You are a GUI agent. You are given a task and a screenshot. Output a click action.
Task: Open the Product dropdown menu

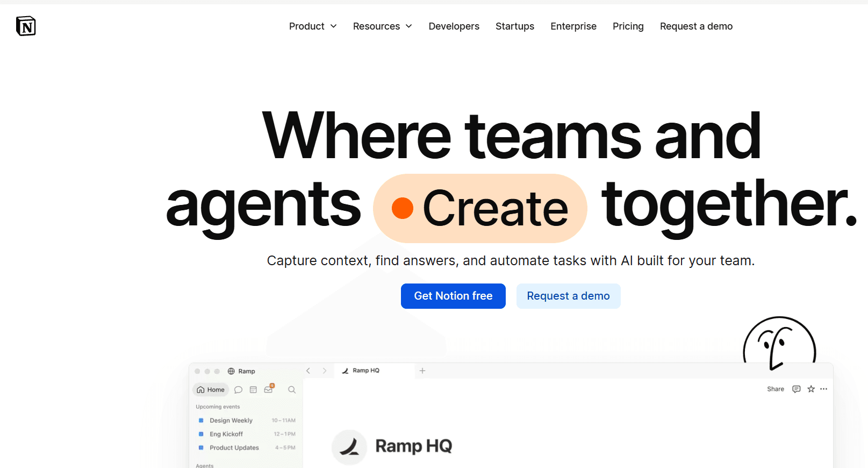[x=313, y=26]
